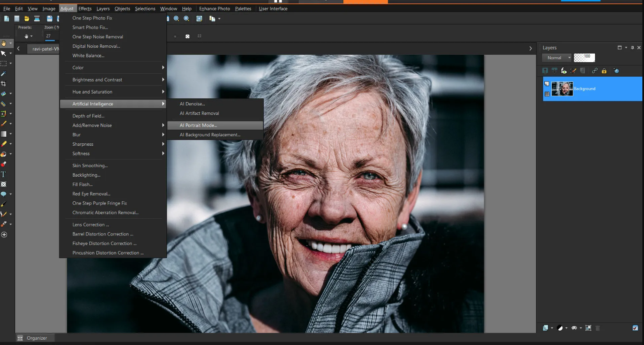Viewport: 644px width, 345px height.
Task: Hide the Background layer via eye icon
Action: pyautogui.click(x=547, y=94)
